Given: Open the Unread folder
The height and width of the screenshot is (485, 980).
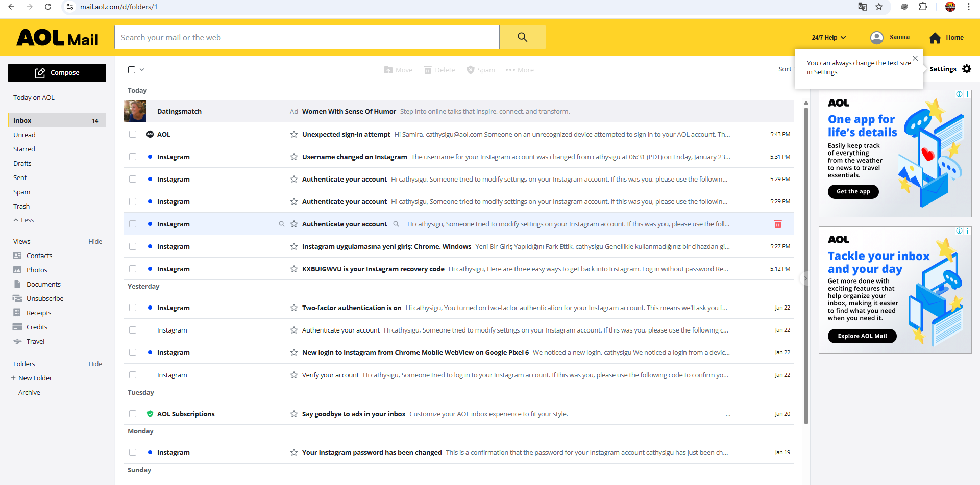Looking at the screenshot, I should click(x=24, y=135).
